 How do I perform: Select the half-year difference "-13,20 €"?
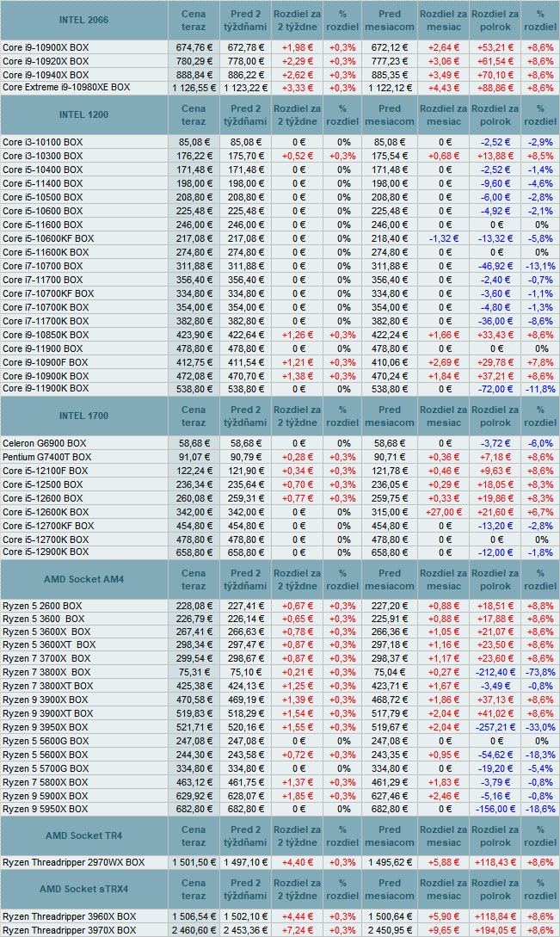pos(495,526)
